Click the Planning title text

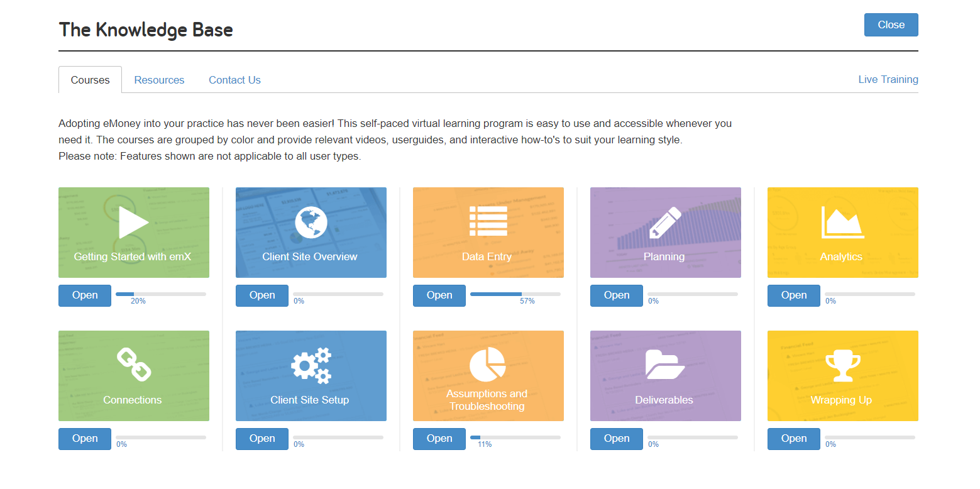tap(664, 256)
